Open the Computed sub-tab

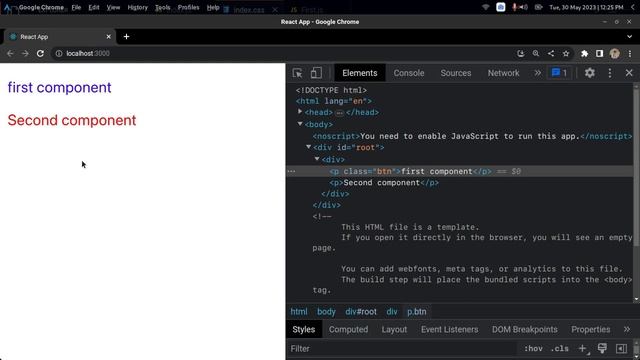[x=348, y=329]
